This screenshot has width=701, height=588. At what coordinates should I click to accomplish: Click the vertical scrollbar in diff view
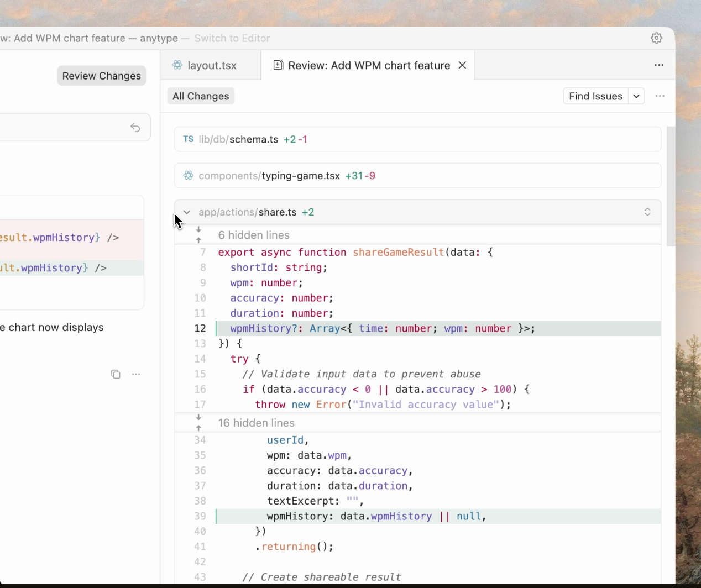(671, 186)
